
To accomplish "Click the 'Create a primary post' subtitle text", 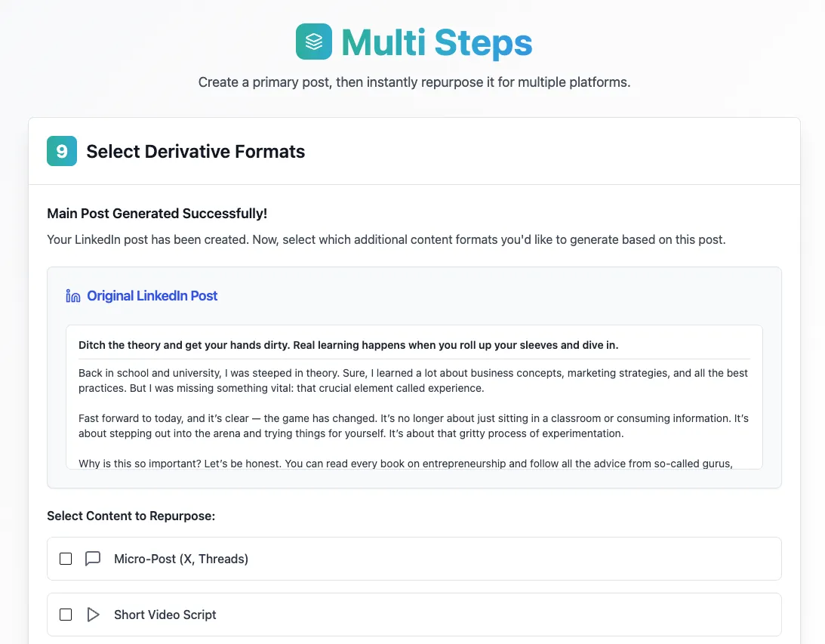I will pos(414,82).
